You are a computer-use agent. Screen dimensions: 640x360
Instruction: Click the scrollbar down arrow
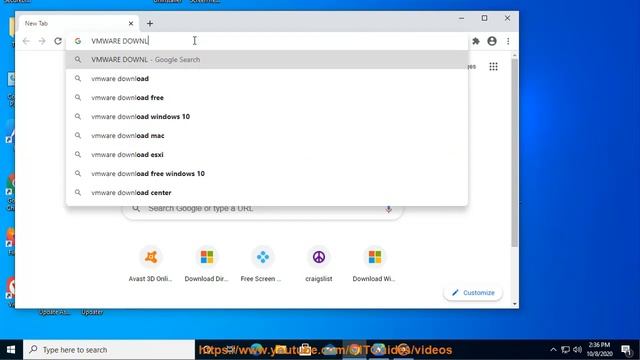click(x=515, y=304)
